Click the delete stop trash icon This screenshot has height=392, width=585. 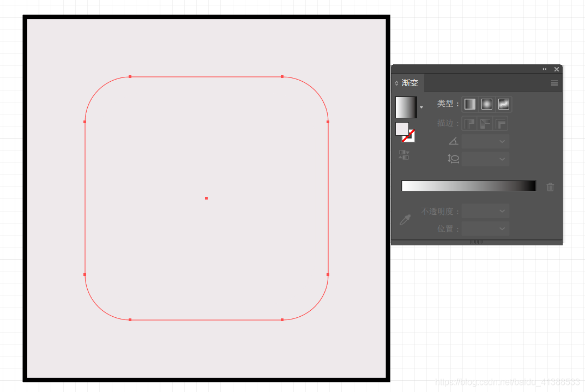coord(550,186)
